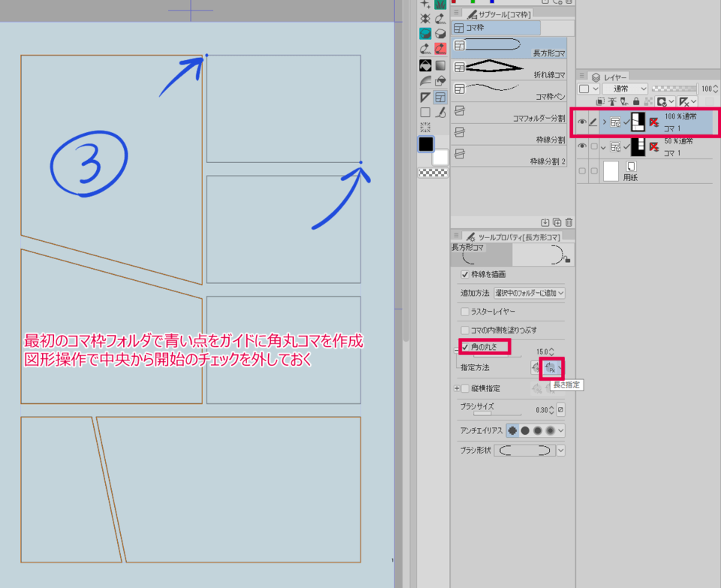Select the text/balloon pen tool icon
The width and height of the screenshot is (721, 588).
pyautogui.click(x=440, y=113)
